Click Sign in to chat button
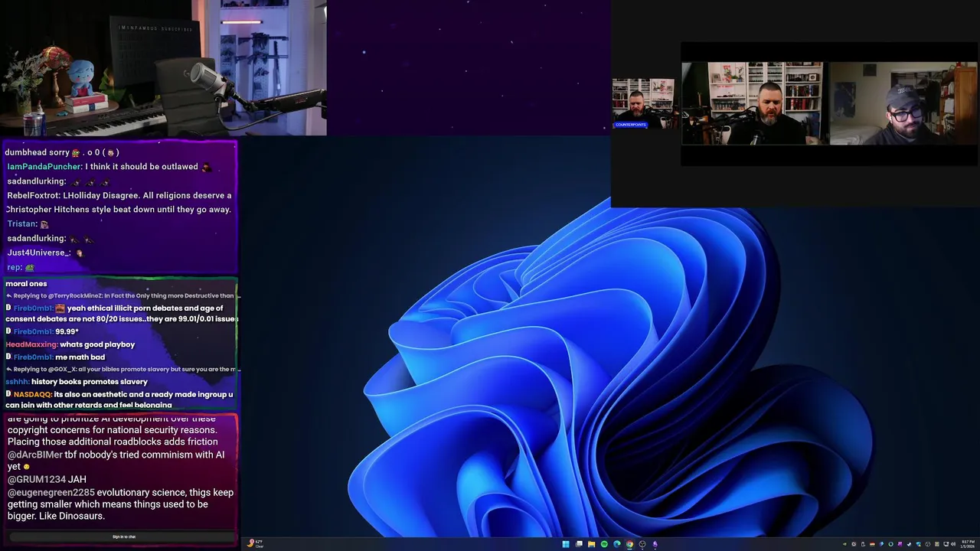This screenshot has width=980, height=551. point(124,536)
